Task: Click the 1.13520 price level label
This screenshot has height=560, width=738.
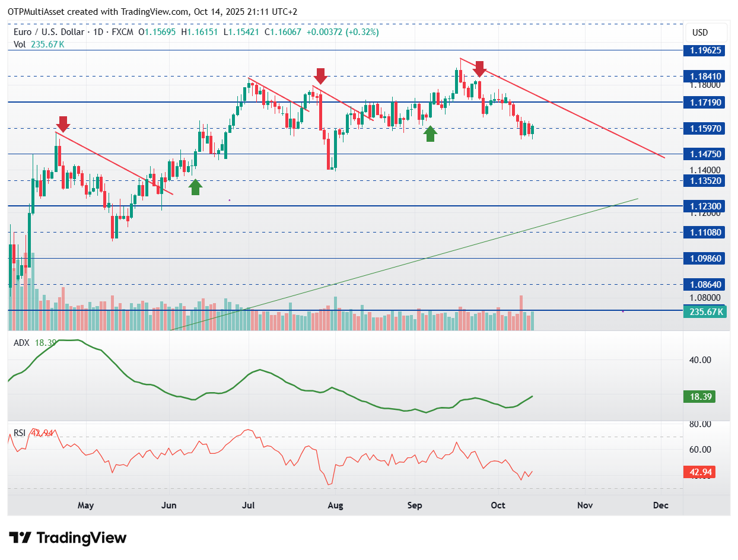Action: (x=705, y=180)
